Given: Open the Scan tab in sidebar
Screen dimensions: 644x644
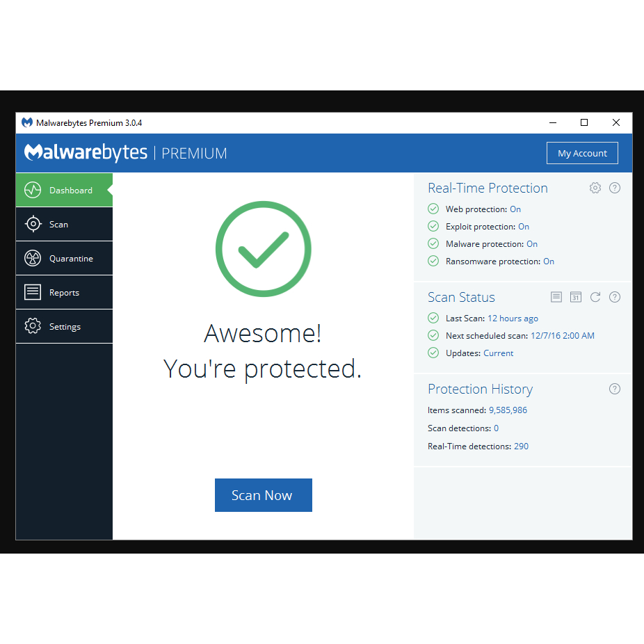Looking at the screenshot, I should [64, 224].
